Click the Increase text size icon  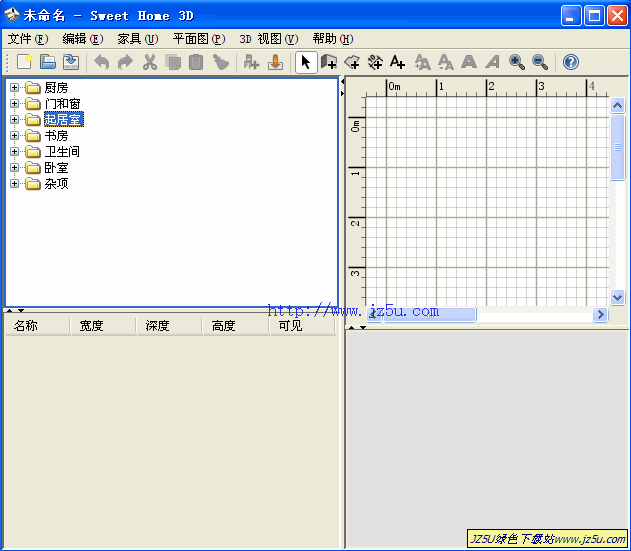click(x=423, y=62)
